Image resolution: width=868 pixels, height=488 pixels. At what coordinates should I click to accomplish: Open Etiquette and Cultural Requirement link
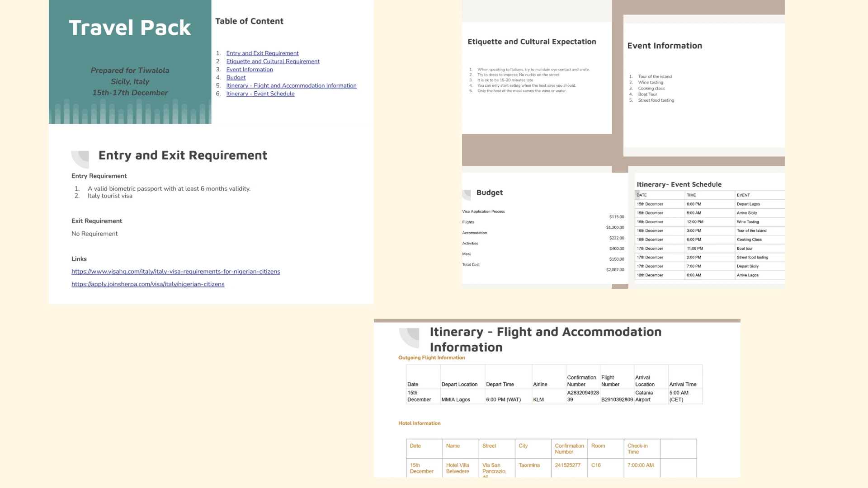click(273, 61)
